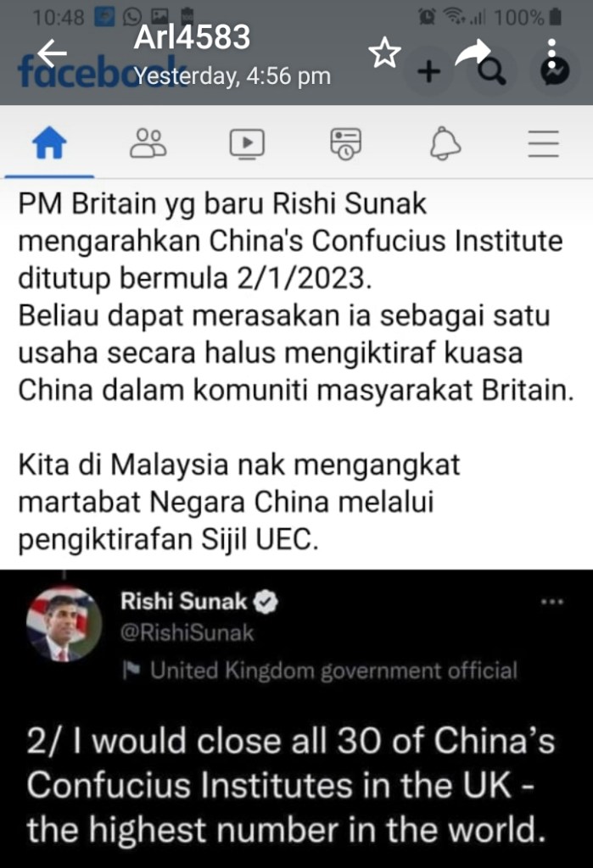The image size is (593, 868).
Task: Tap Rishi Sunak's profile picture
Action: pyautogui.click(x=64, y=625)
